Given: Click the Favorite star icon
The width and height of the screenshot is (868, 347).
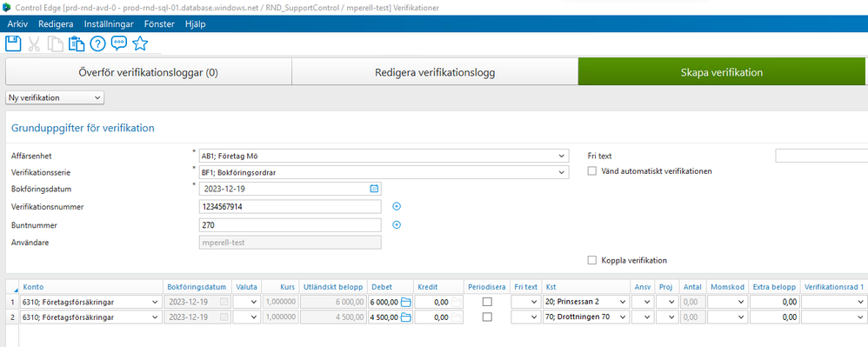Looking at the screenshot, I should click(x=140, y=43).
